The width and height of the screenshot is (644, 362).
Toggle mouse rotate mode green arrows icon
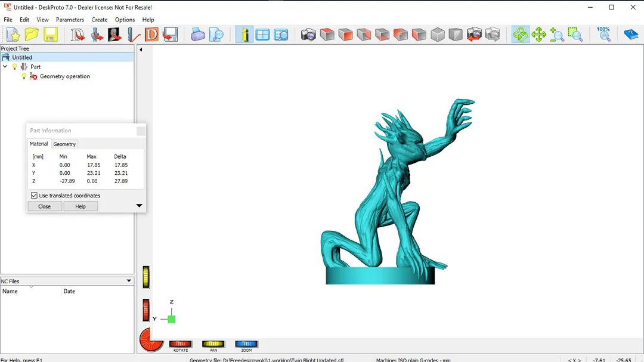point(521,35)
